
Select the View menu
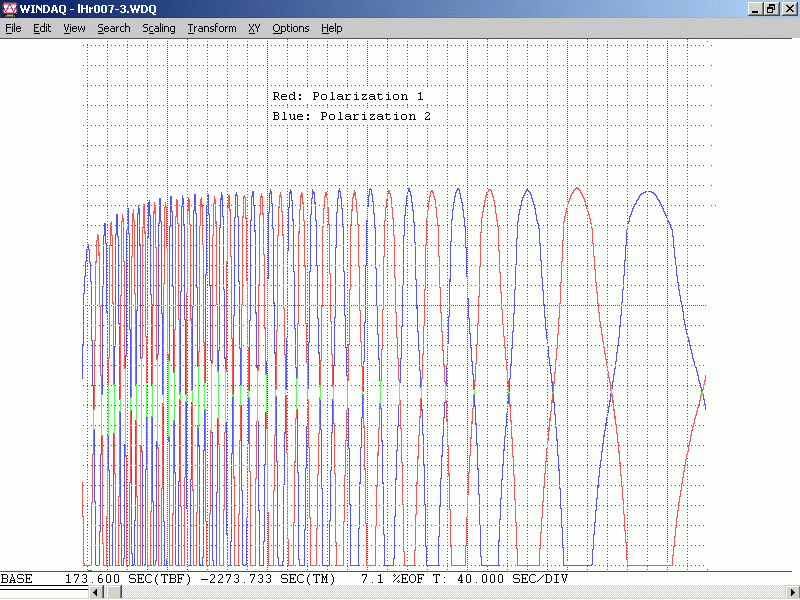point(74,28)
